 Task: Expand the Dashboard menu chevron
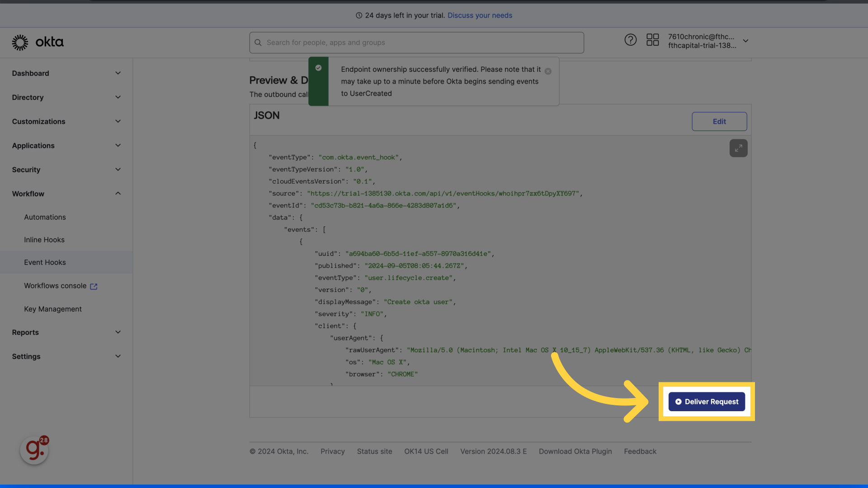[118, 73]
